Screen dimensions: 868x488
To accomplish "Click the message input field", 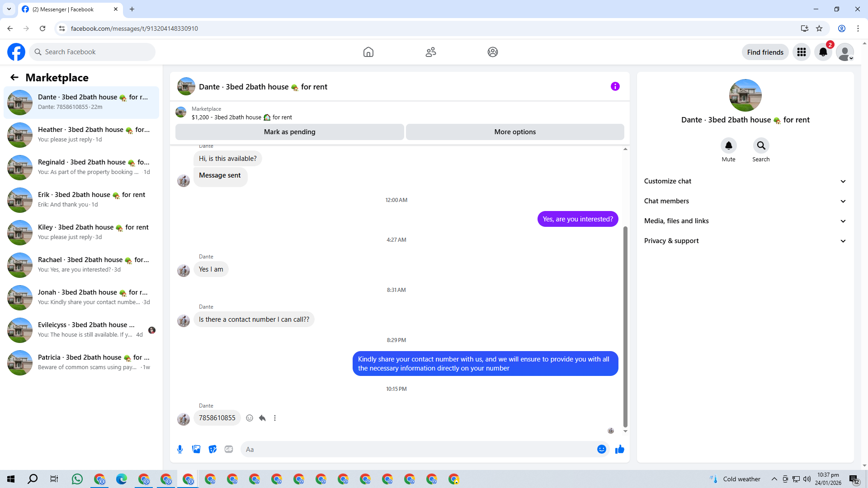I will coord(416,449).
